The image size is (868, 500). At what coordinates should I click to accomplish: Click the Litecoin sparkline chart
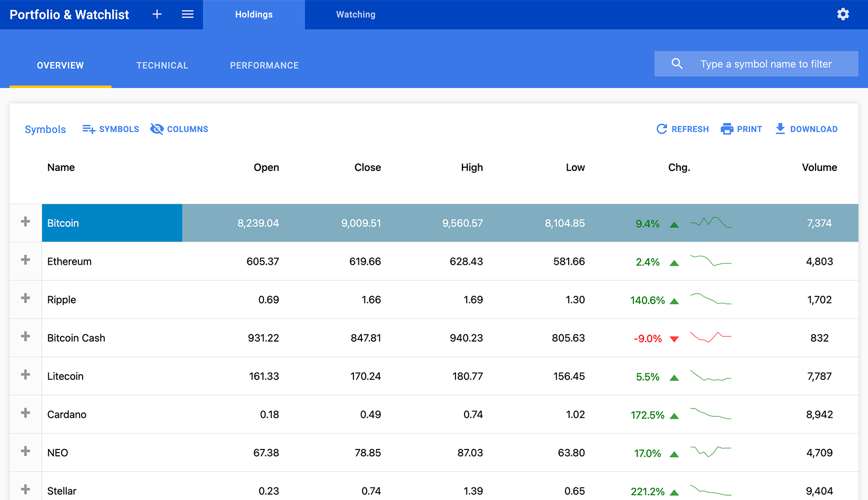711,375
